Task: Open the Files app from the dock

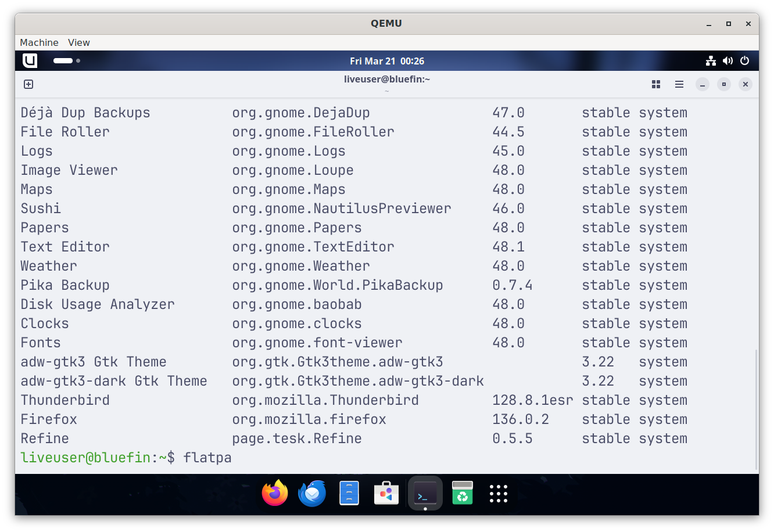Action: (x=349, y=493)
